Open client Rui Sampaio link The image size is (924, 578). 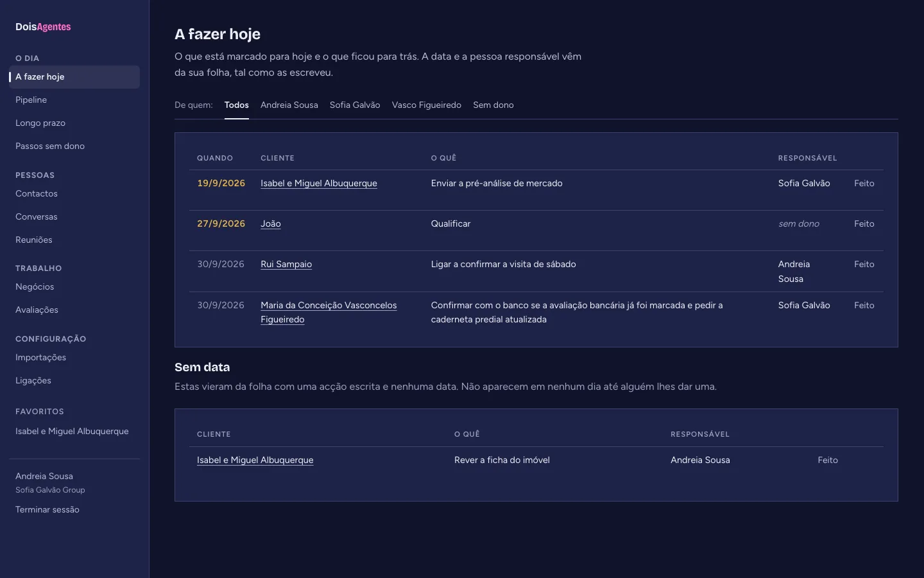286,265
